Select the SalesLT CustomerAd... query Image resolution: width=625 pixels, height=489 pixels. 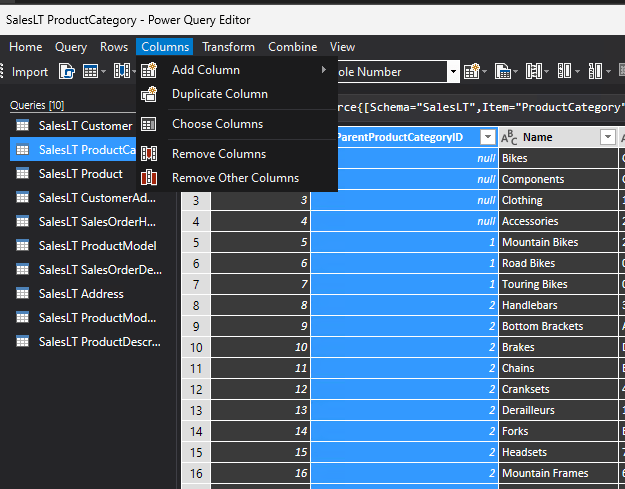click(92, 198)
